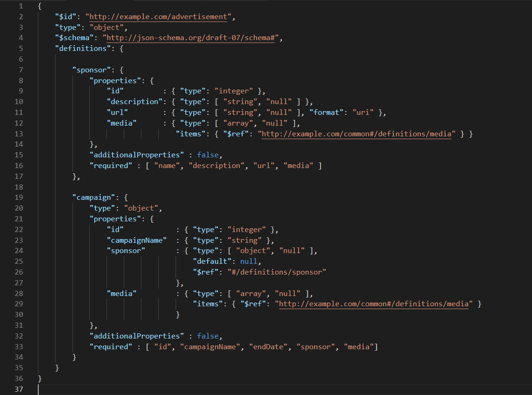
Task: Select the integer type of the id property
Action: [234, 91]
